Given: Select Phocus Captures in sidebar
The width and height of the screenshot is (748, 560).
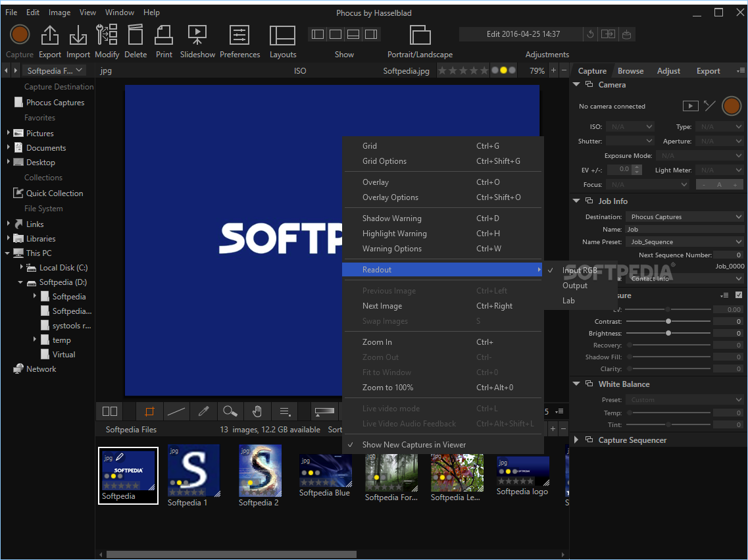Looking at the screenshot, I should 55,103.
